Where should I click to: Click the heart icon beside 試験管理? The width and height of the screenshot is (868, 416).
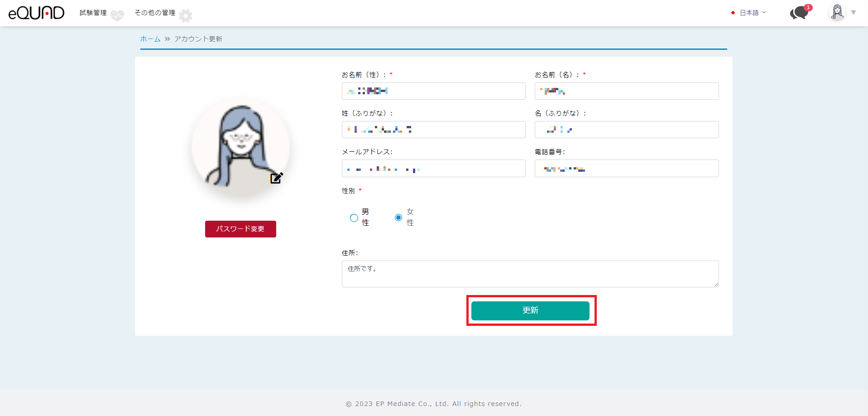[117, 16]
